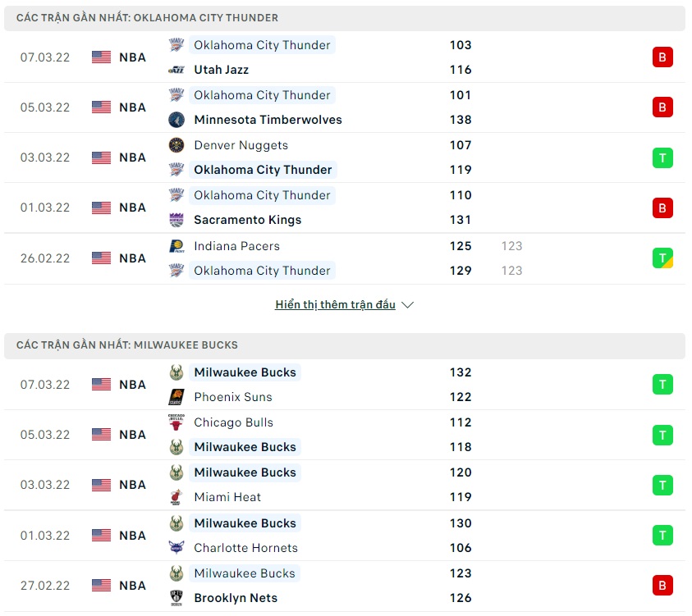Click the US flag on the 05.03.22 Timberwolves row
Viewport: 692px width, 616px height.
(x=101, y=107)
